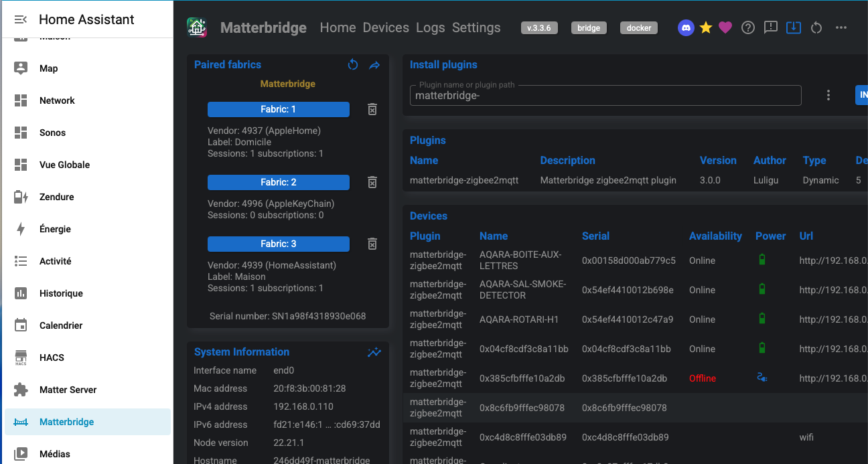Open the Logs tab
Viewport: 868px width, 464px height.
click(430, 27)
